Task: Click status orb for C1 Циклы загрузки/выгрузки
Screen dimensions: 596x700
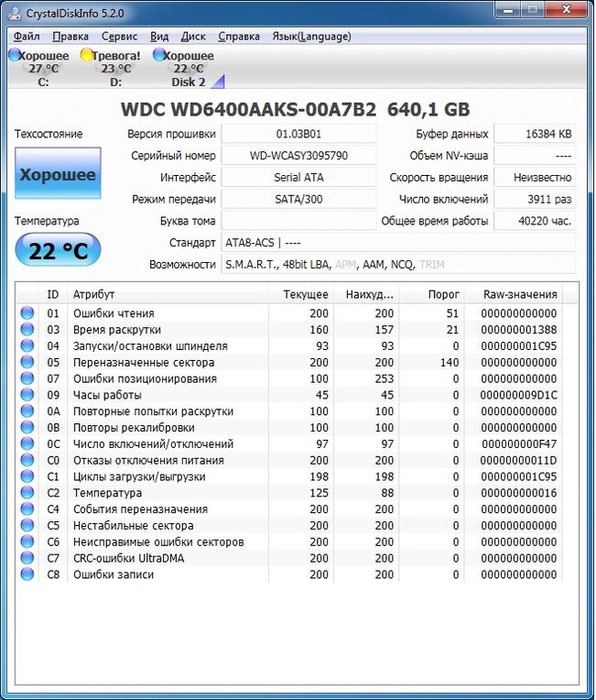Action: (27, 476)
